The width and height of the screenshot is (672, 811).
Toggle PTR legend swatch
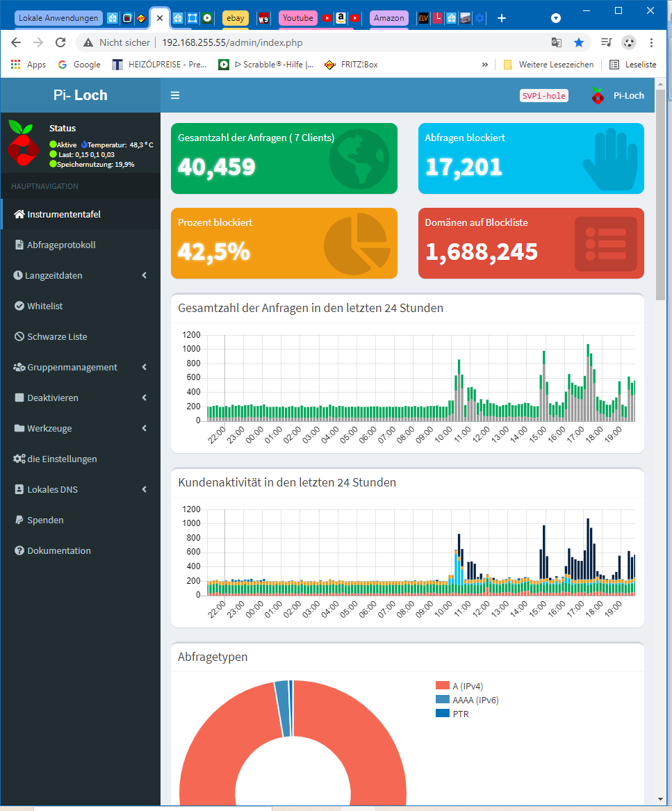click(x=442, y=713)
